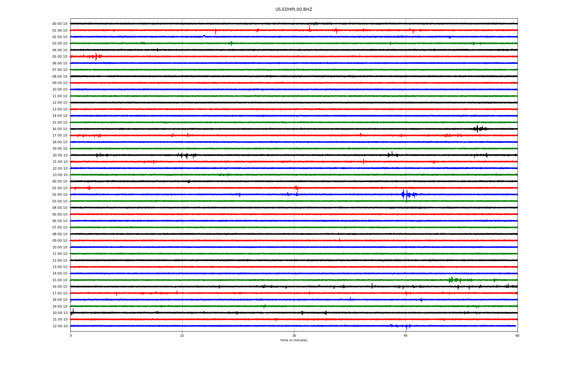
Task: Click the blue spikes near minute 45 on last trace
Action: click(x=407, y=326)
